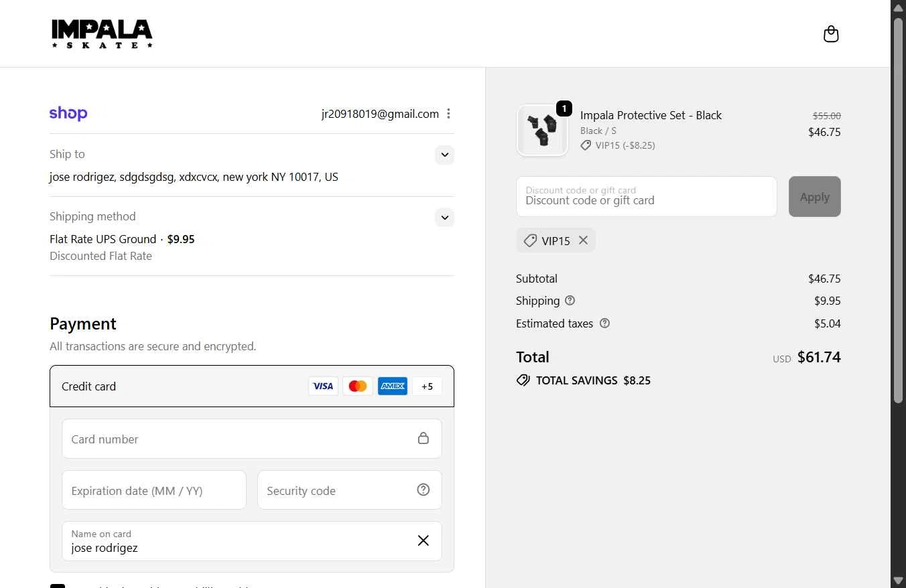This screenshot has height=588, width=906.
Task: Click the shipping cost value $9.95 in summary
Action: (x=828, y=301)
